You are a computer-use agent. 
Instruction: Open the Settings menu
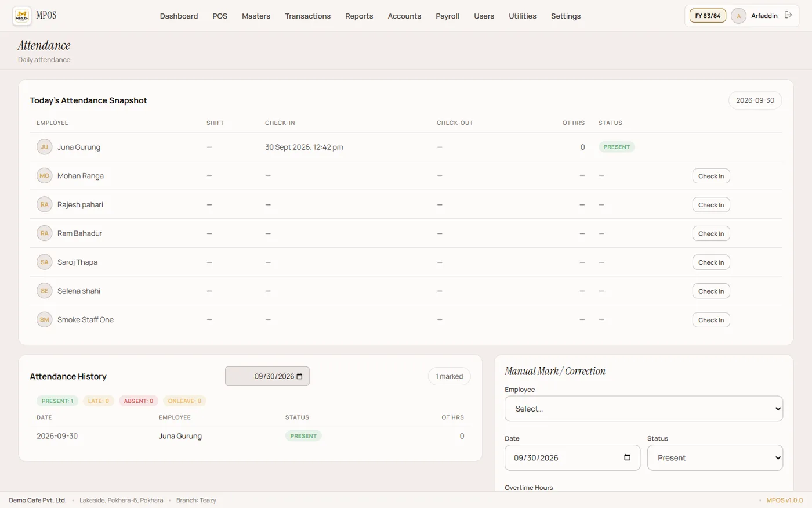[x=566, y=16]
